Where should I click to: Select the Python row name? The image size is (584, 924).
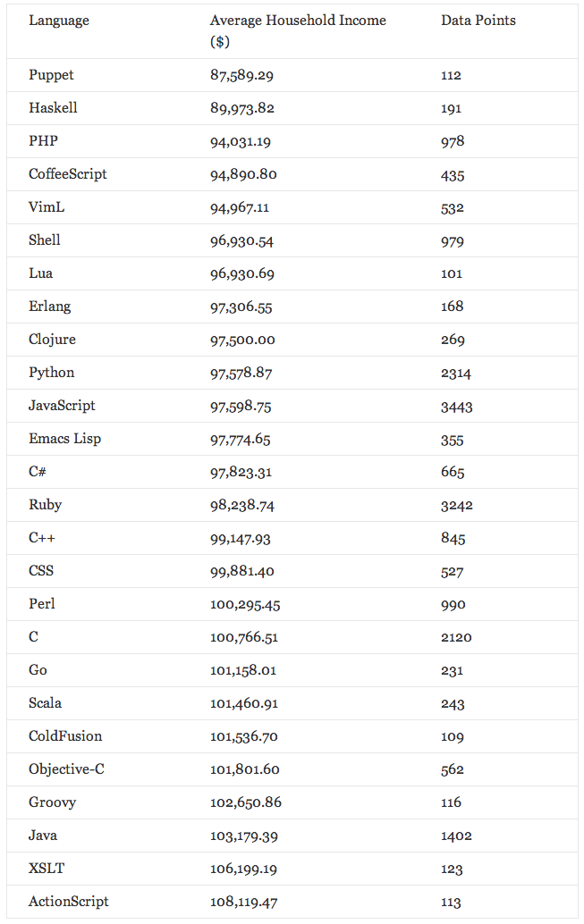click(51, 373)
